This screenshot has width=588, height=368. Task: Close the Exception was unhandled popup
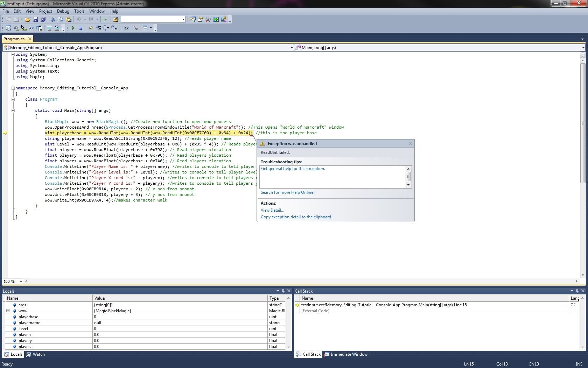point(411,143)
